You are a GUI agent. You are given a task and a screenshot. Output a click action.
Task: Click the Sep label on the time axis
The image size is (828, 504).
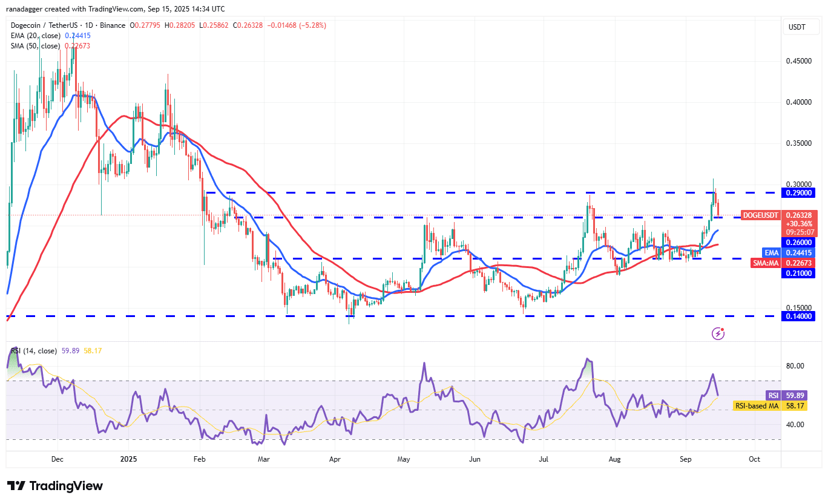pos(685,459)
